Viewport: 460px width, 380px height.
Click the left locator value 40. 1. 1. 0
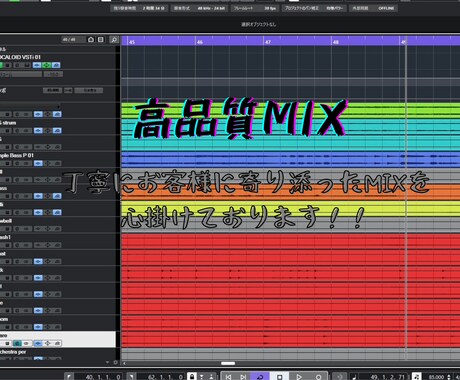[x=103, y=377]
